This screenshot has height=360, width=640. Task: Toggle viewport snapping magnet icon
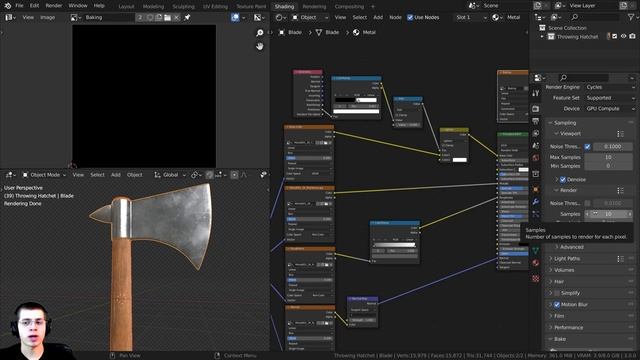click(x=209, y=175)
